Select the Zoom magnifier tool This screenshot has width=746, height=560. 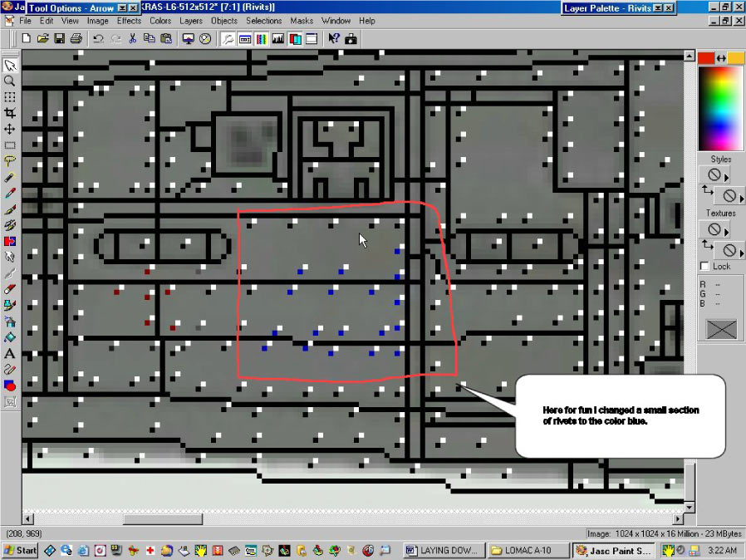[x=10, y=81]
